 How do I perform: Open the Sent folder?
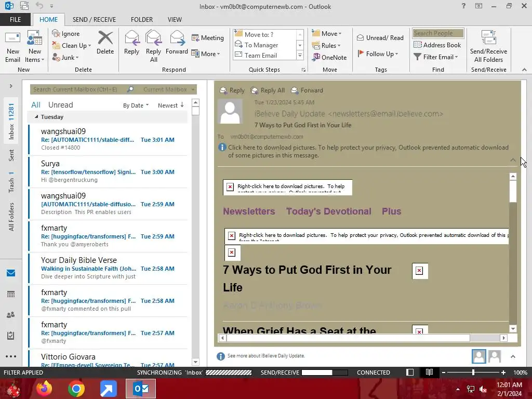click(11, 155)
